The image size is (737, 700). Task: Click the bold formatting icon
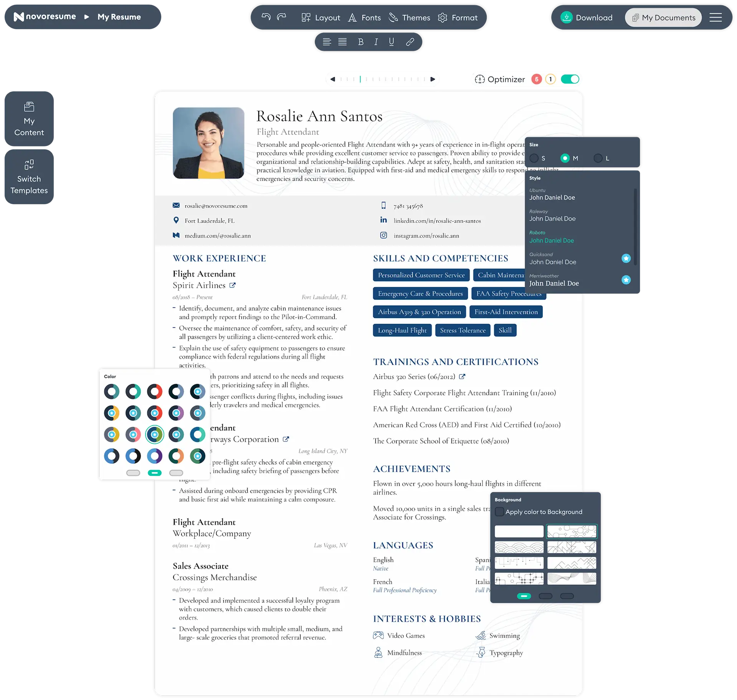pos(361,42)
